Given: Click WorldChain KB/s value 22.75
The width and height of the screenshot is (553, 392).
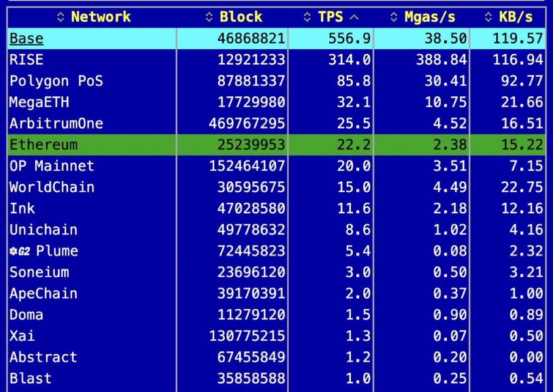Looking at the screenshot, I should point(522,187).
